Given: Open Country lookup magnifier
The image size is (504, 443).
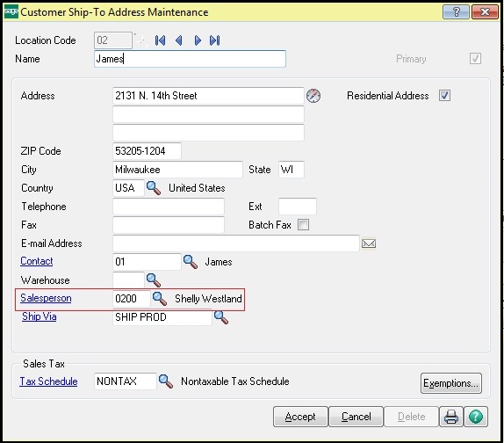Looking at the screenshot, I should 154,188.
